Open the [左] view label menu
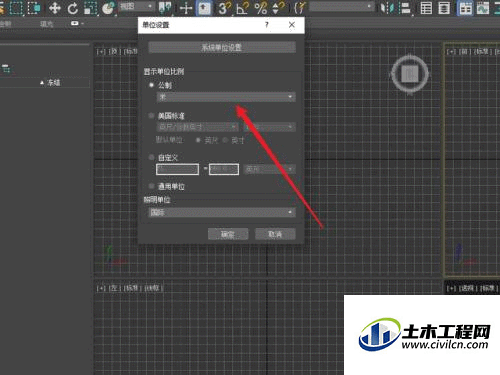Image resolution: width=500 pixels, height=375 pixels. 114,288
